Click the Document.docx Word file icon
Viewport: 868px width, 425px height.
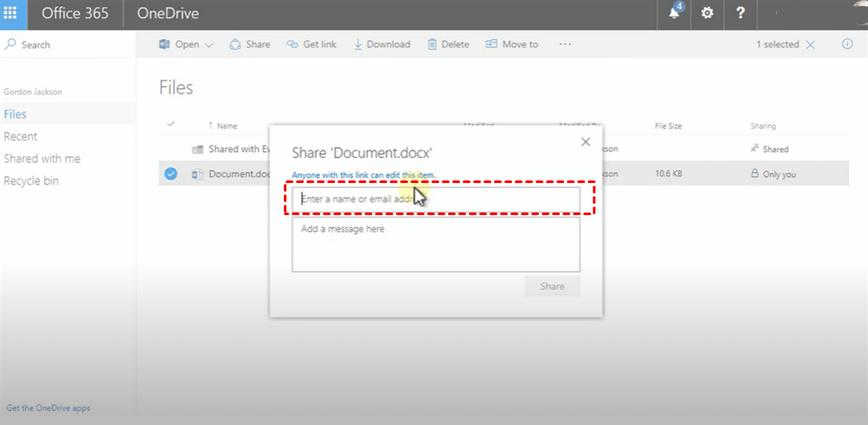point(198,174)
